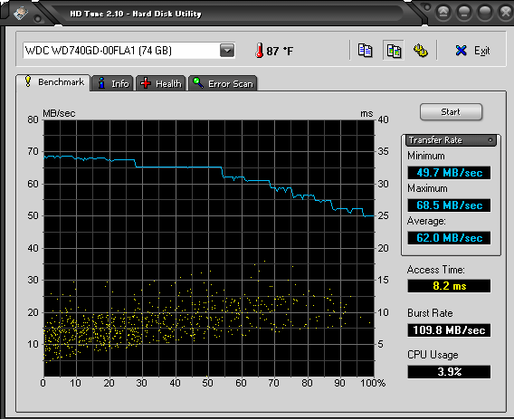The image size is (514, 420).
Task: Switch to the Info tab
Action: 112,83
